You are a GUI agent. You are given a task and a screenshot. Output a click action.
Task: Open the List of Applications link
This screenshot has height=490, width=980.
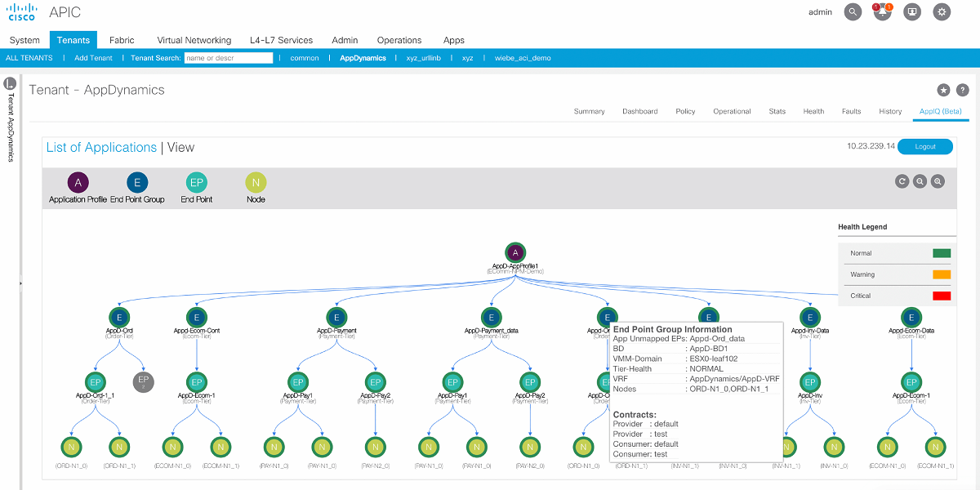click(x=101, y=148)
